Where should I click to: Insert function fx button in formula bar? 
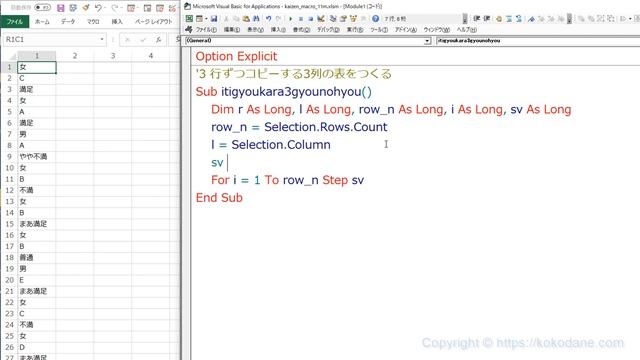pyautogui.click(x=158, y=40)
